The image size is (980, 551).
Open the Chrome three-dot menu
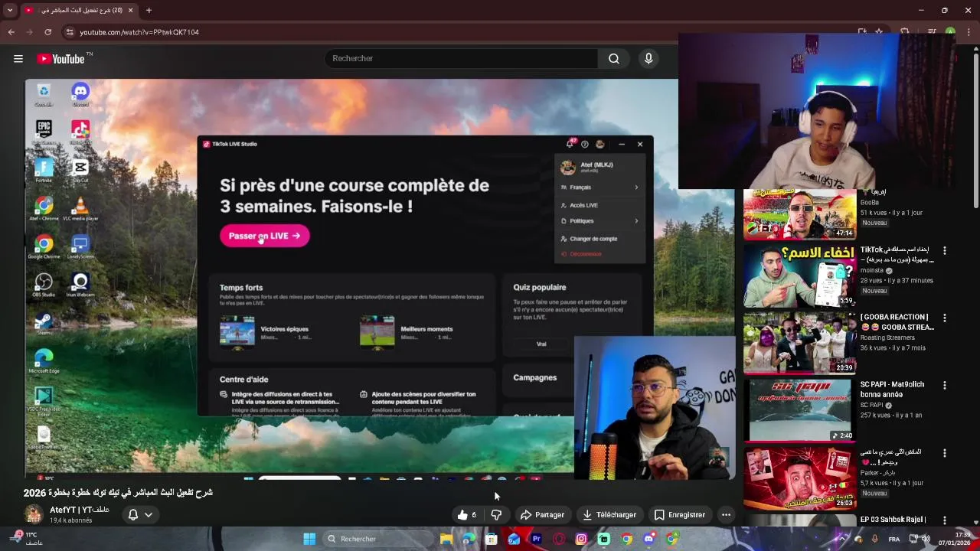pyautogui.click(x=969, y=32)
